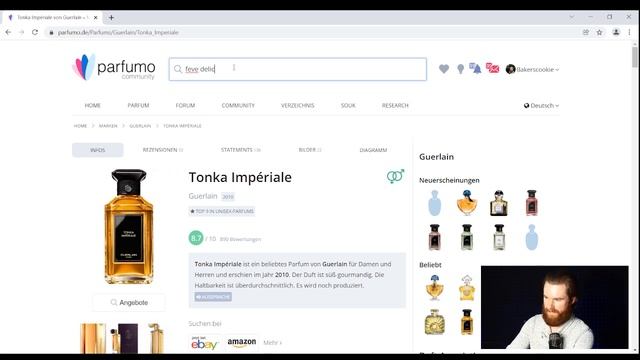Switch to the REZENSIONEN tab
The height and width of the screenshot is (360, 640).
(x=163, y=150)
